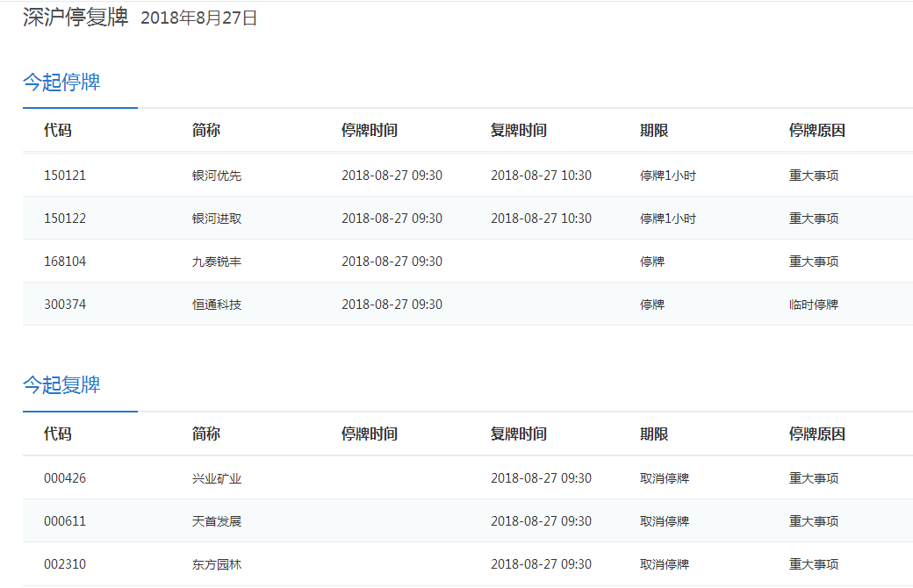Click 恒通科技 suspension time cell
The image size is (913, 588).
pyautogui.click(x=392, y=305)
